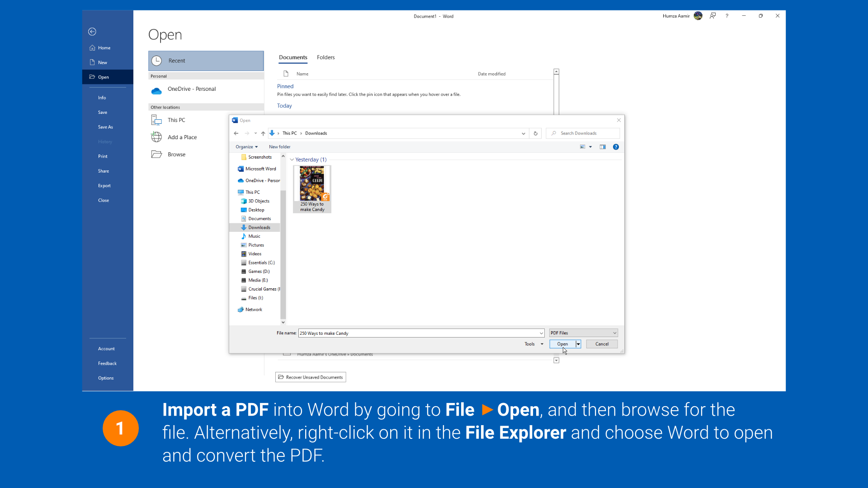Open the view options dropdown arrow
The height and width of the screenshot is (488, 868).
pos(590,147)
